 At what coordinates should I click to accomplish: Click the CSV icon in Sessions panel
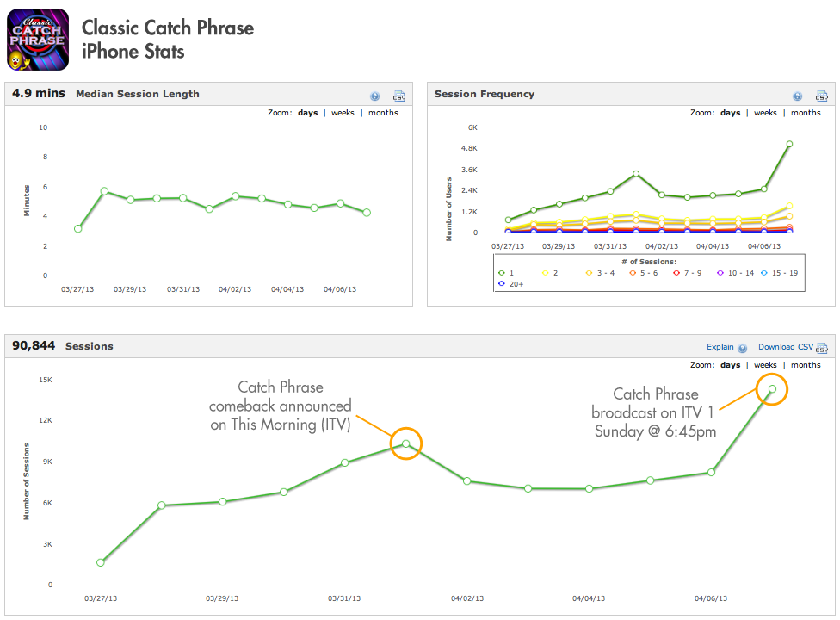(x=821, y=348)
